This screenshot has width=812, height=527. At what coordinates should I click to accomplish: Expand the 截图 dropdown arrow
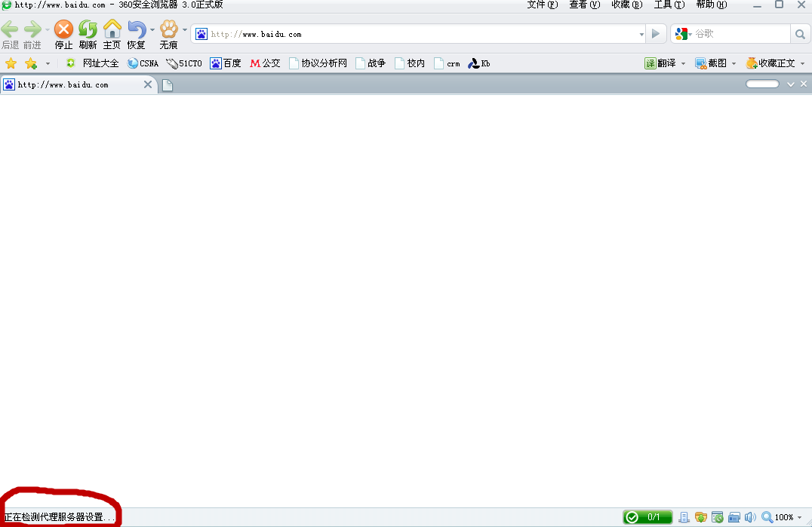734,63
